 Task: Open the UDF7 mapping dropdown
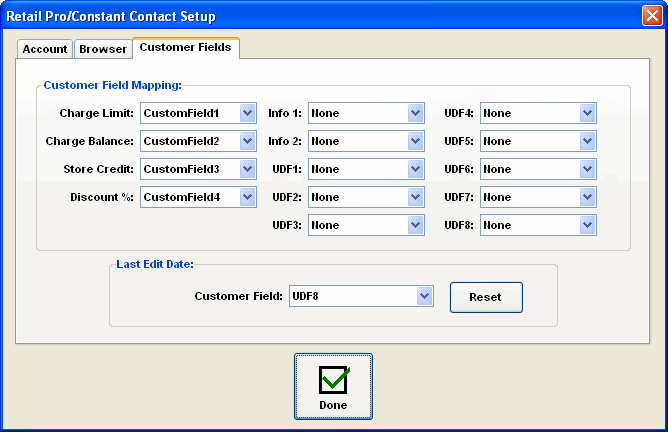pyautogui.click(x=587, y=197)
